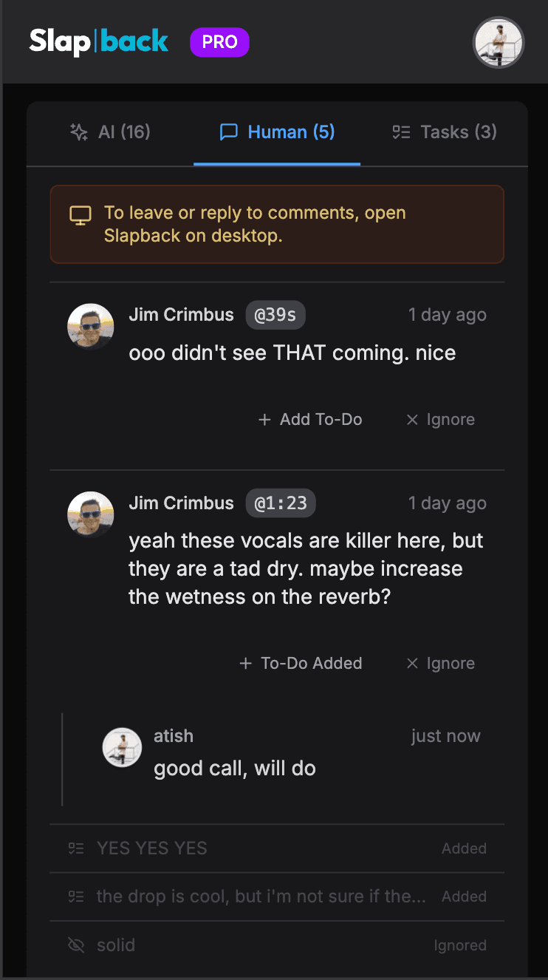Click the sparkle icon on the AI tab
This screenshot has height=980, width=548.
pos(78,132)
